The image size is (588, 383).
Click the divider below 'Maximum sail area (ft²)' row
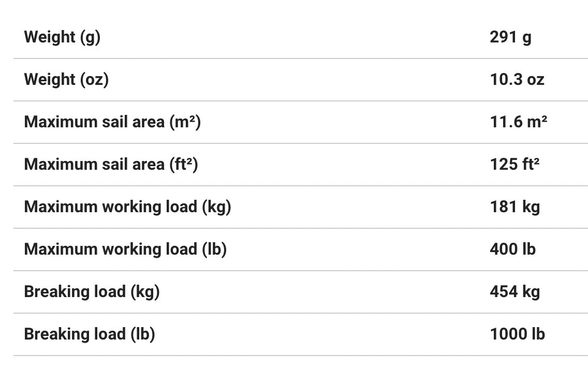click(300, 186)
